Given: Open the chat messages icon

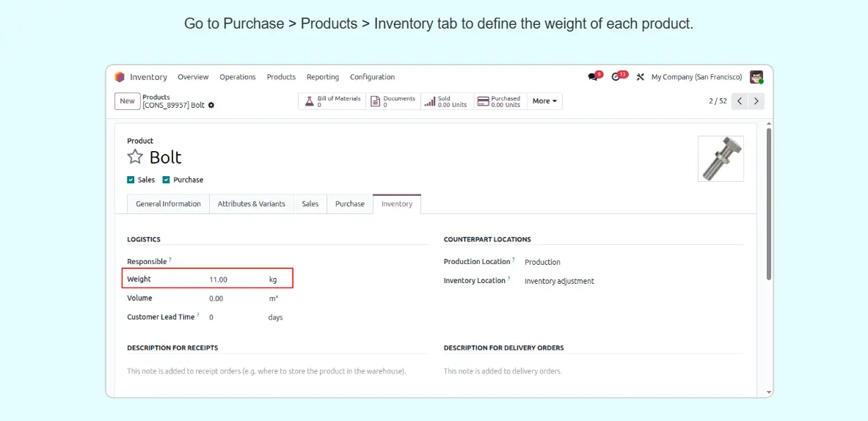Looking at the screenshot, I should (593, 77).
